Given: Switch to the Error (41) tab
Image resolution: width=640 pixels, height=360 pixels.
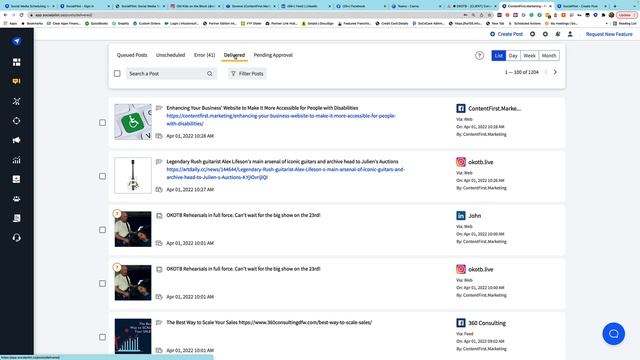Looking at the screenshot, I should pyautogui.click(x=204, y=55).
